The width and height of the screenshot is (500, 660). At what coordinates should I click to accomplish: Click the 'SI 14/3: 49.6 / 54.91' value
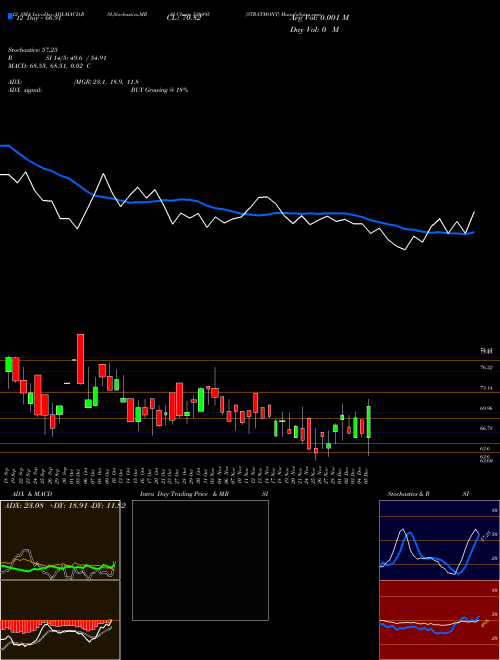point(76,58)
